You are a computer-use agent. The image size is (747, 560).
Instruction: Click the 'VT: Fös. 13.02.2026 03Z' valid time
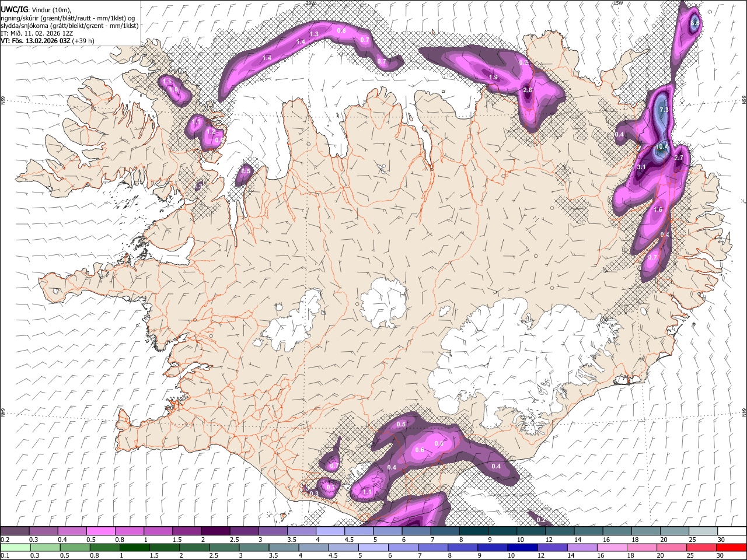tap(36, 41)
